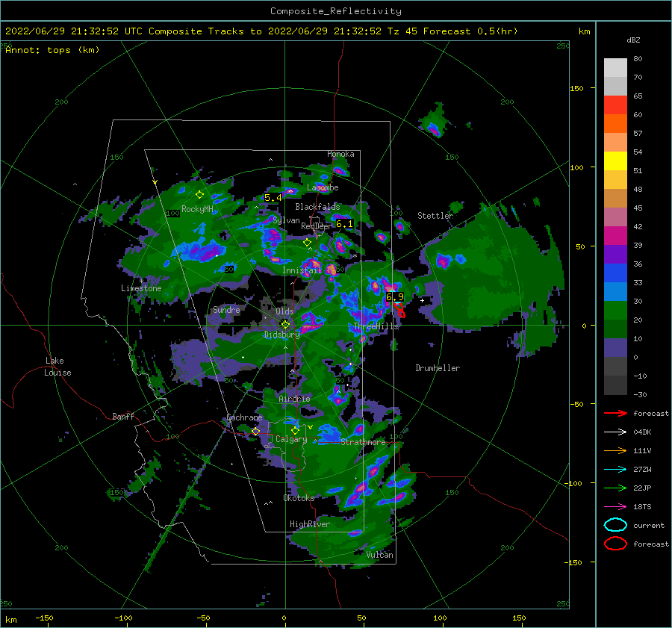Click the magenta 18TS arrow legend icon
Screen dimensions: 672x628
pyautogui.click(x=615, y=507)
